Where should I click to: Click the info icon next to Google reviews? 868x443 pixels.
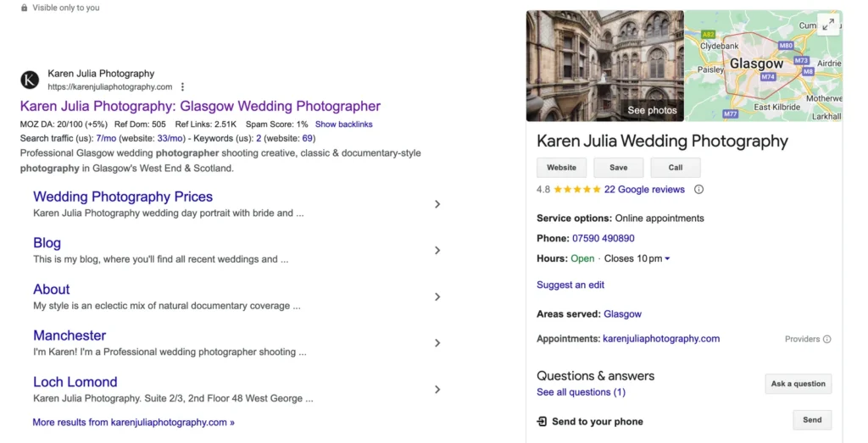click(x=698, y=190)
